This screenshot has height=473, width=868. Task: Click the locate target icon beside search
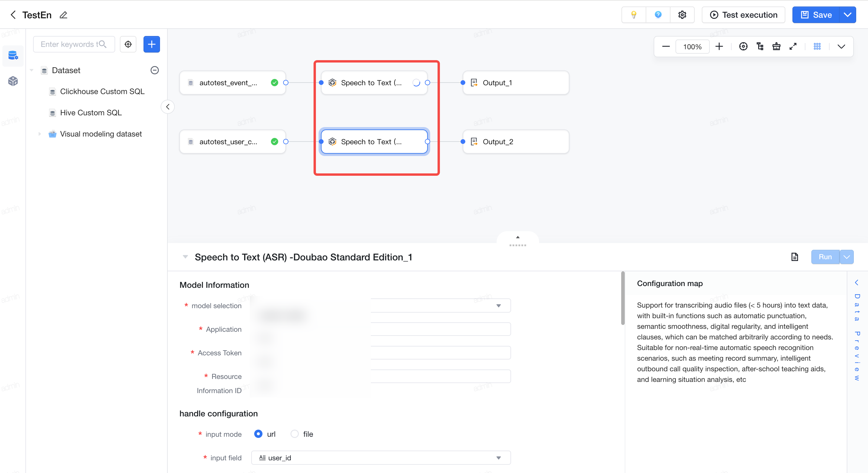coord(128,44)
